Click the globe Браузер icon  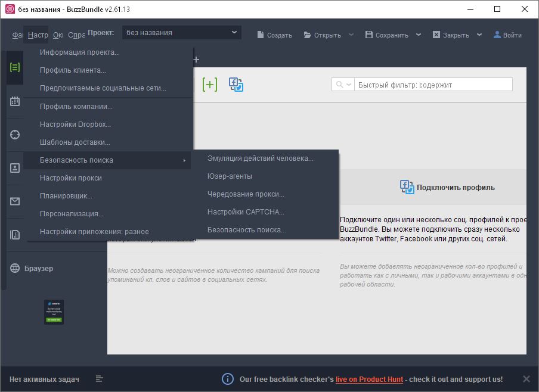pos(15,268)
